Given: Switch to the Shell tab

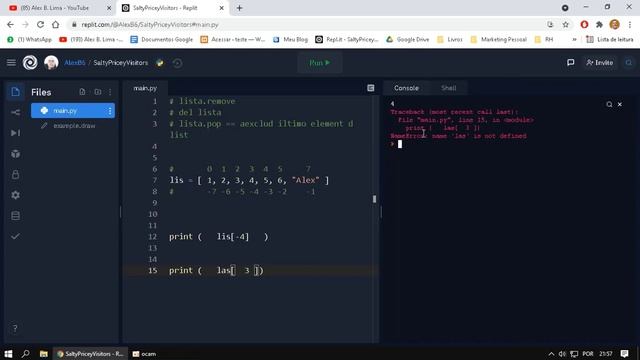Looking at the screenshot, I should [x=449, y=88].
